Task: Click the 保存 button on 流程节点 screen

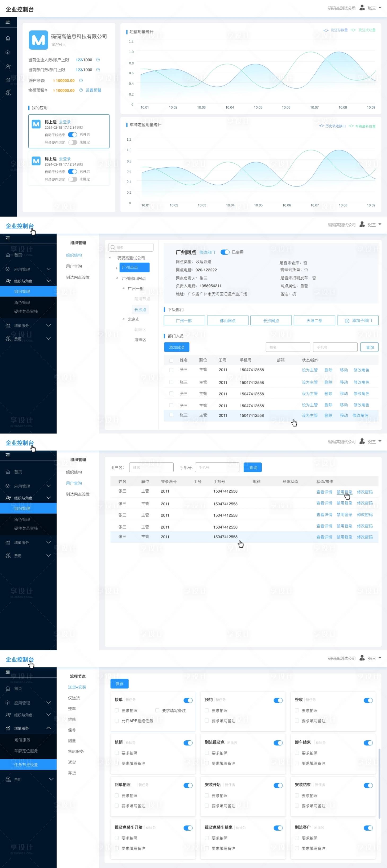Action: tap(120, 684)
